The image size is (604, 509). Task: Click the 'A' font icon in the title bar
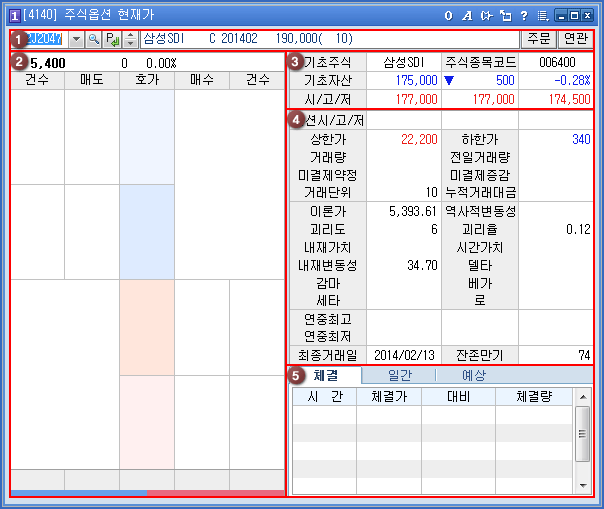click(x=467, y=16)
